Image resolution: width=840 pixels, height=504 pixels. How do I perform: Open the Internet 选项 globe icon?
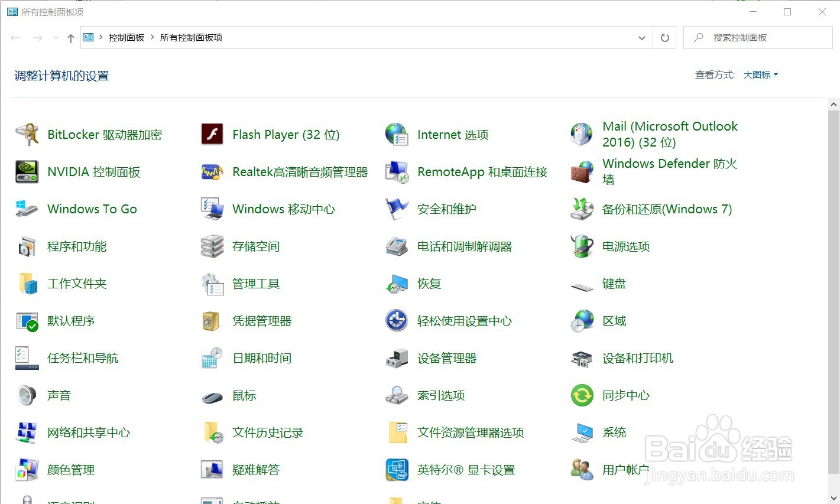point(397,135)
